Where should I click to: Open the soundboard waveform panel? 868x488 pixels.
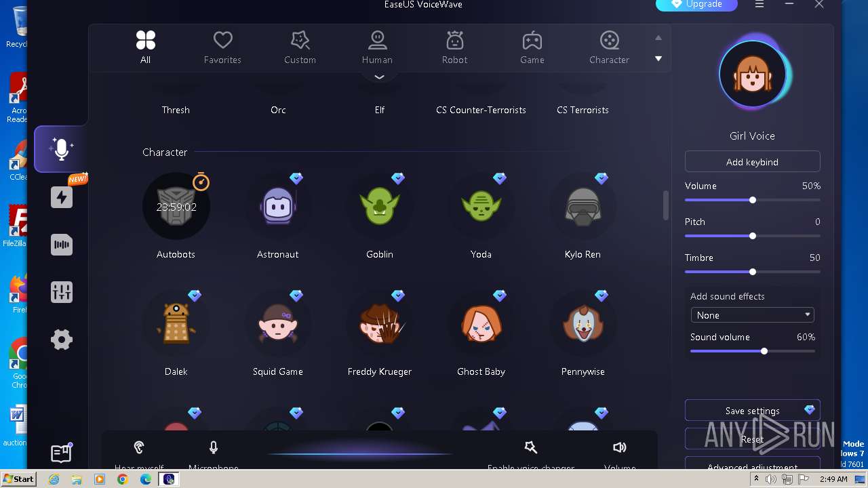tap(62, 245)
